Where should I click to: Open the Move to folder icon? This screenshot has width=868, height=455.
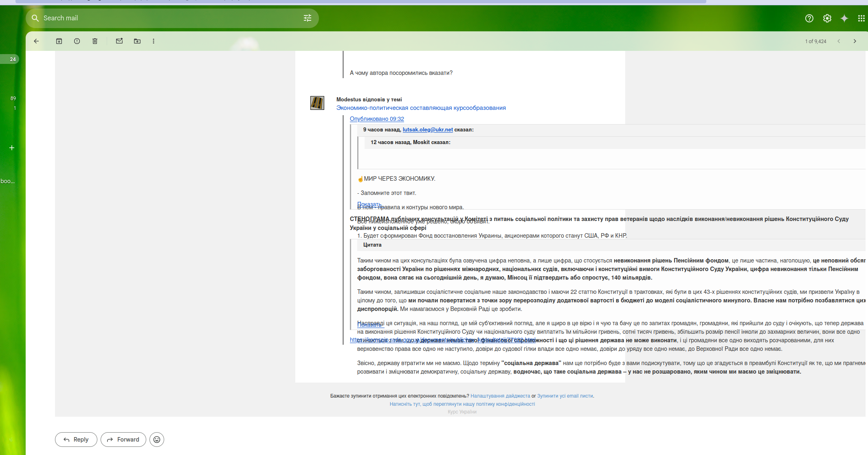[137, 41]
